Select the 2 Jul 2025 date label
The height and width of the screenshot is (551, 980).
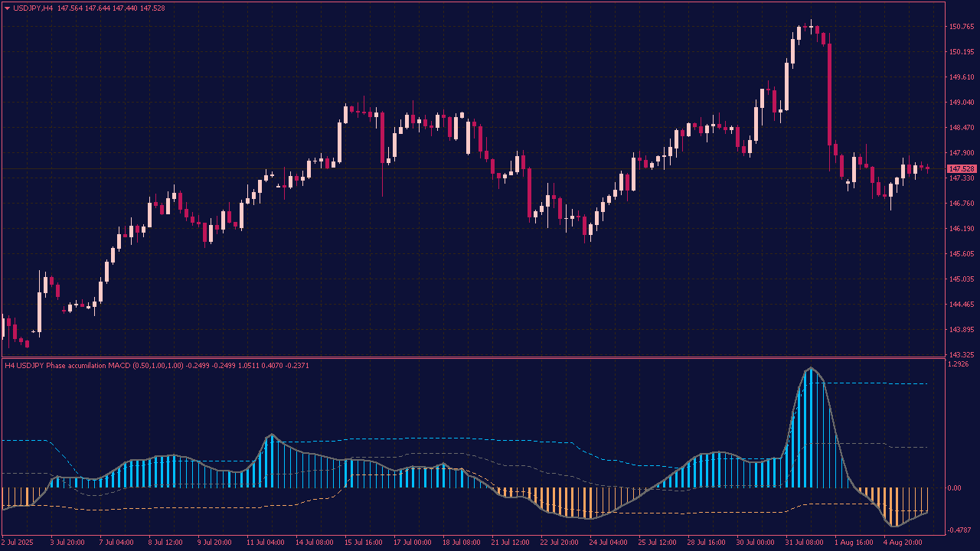[x=19, y=543]
